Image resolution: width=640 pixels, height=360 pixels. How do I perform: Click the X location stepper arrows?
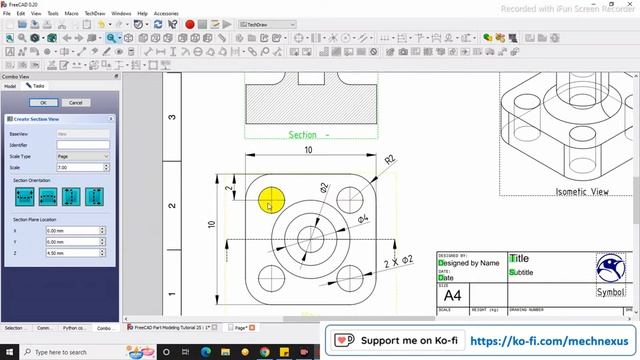tap(102, 231)
